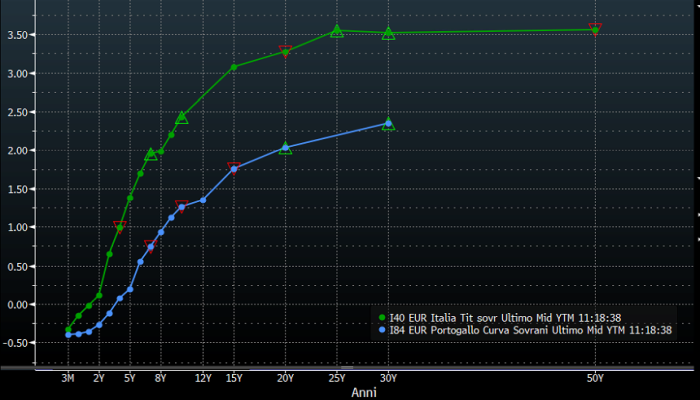Click the Anni axis title
The width and height of the screenshot is (700, 400).
coord(364,392)
